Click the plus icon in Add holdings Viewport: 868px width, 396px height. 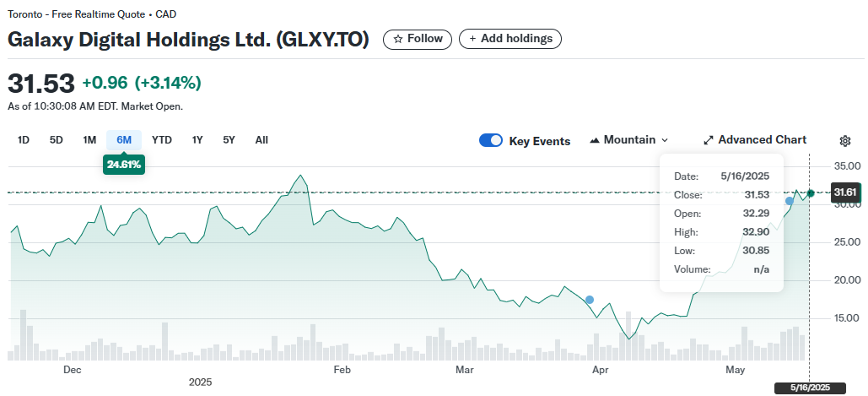(472, 39)
